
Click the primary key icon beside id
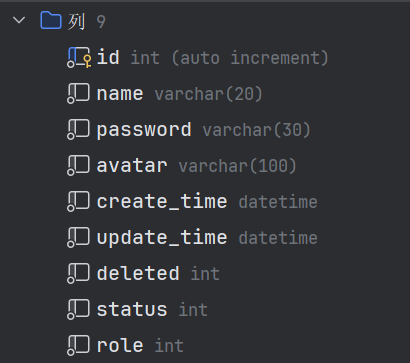79,57
